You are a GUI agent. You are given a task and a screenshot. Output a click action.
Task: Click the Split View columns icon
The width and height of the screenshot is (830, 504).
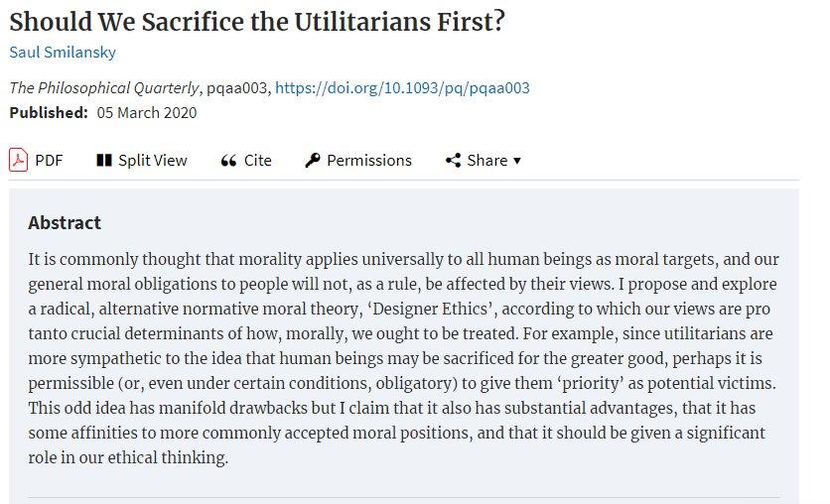click(x=104, y=161)
